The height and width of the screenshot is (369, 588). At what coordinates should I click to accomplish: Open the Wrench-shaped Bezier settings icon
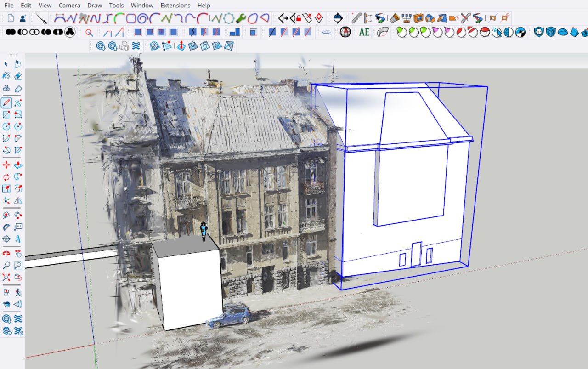pos(241,18)
